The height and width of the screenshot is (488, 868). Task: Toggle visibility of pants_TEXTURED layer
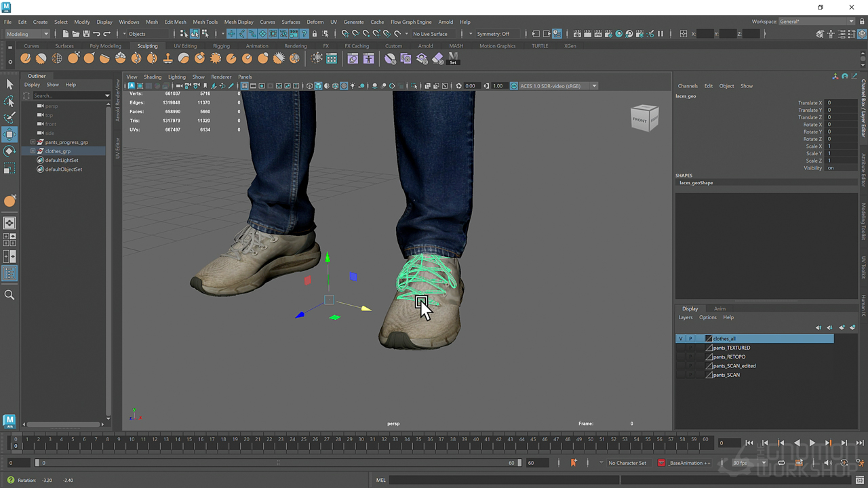(680, 348)
